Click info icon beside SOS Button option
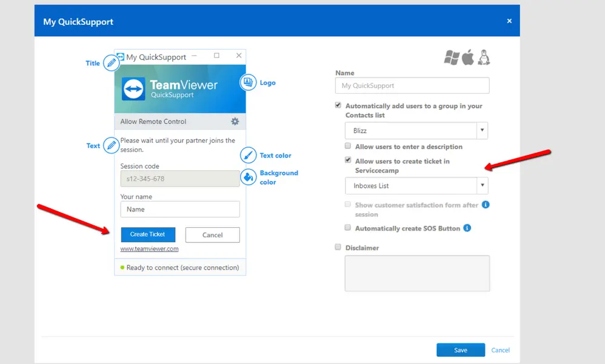The image size is (605, 364). click(x=467, y=228)
